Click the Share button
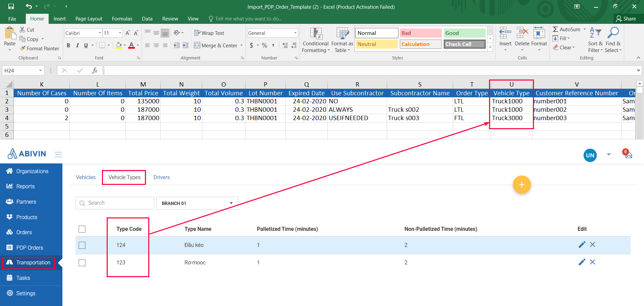The height and width of the screenshot is (306, 644). [626, 19]
